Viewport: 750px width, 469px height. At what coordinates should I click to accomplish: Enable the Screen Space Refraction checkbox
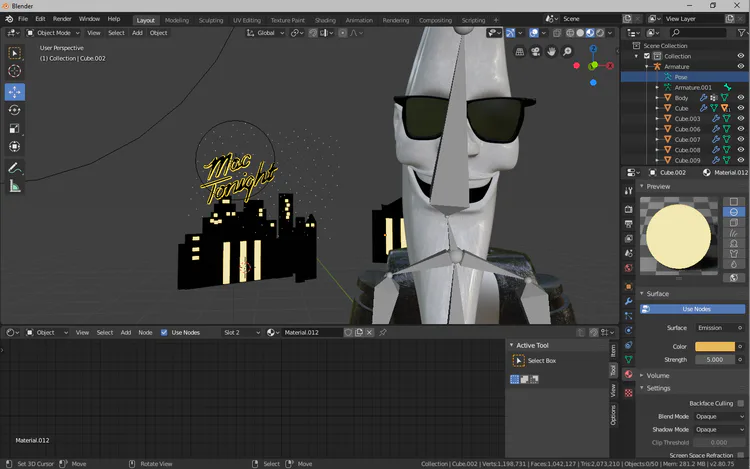click(x=740, y=455)
